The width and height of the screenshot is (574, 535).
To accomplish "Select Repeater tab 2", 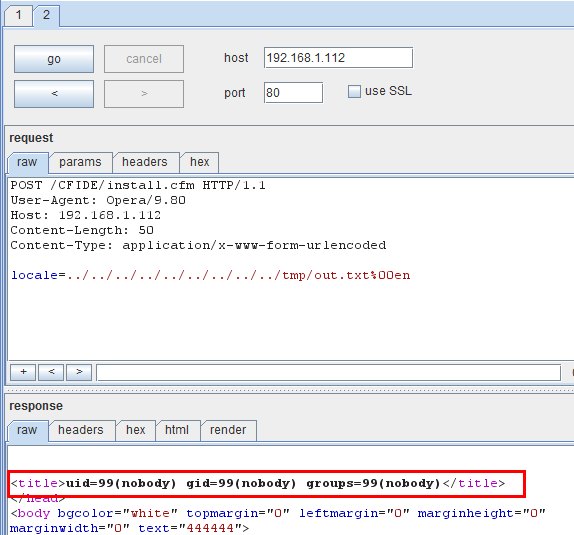I will pyautogui.click(x=46, y=15).
